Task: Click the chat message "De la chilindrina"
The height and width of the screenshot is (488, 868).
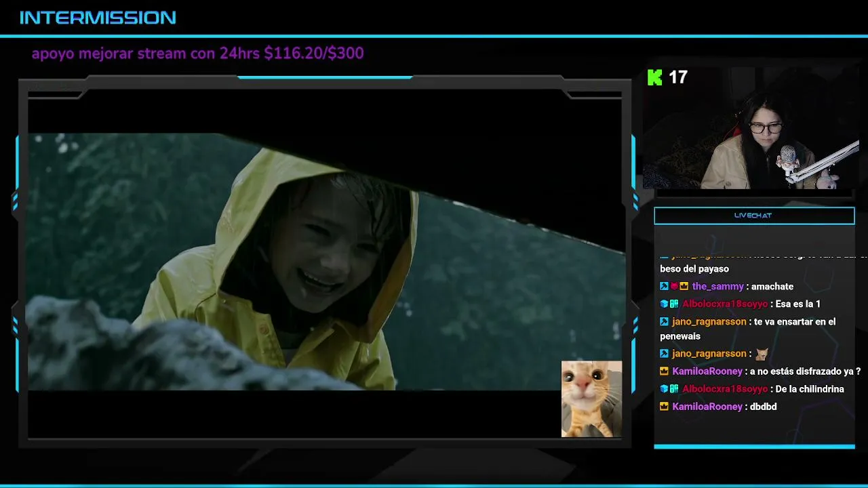Action: pos(810,389)
